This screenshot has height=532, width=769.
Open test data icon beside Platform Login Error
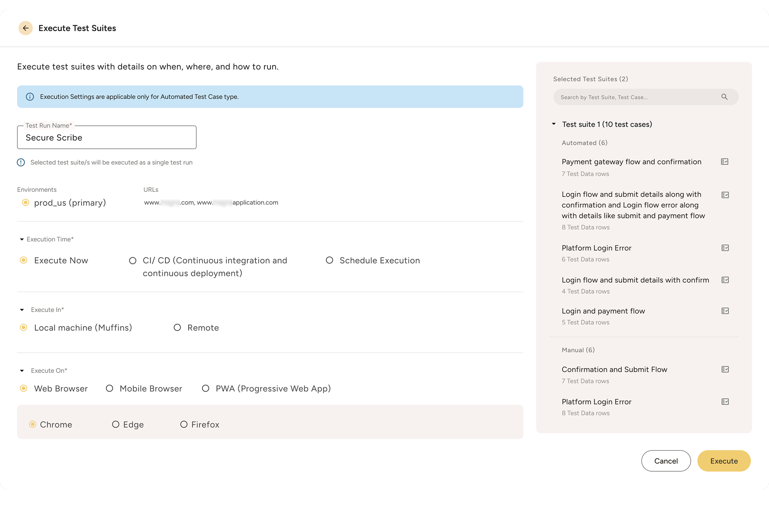(725, 248)
